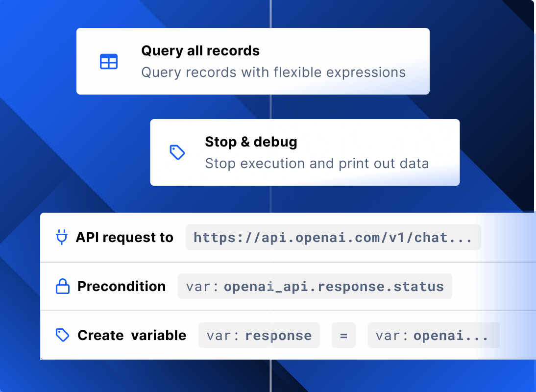Viewport: 536px width, 392px height.
Task: Click the tag icon beside Stop & debug
Action: tap(177, 152)
